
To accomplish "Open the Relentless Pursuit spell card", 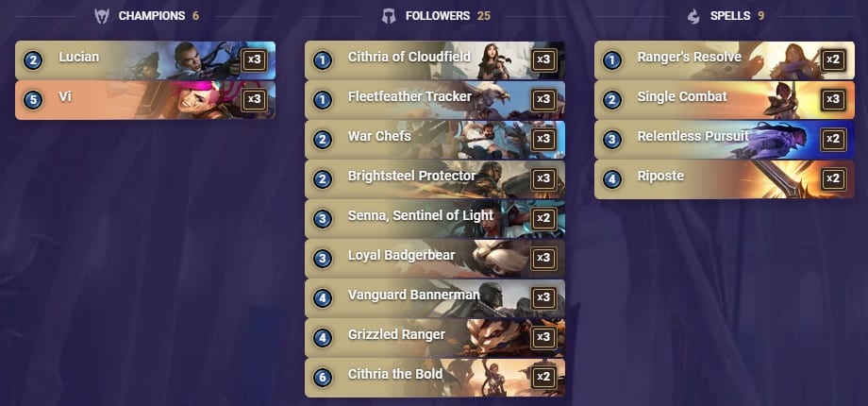I will 725,140.
